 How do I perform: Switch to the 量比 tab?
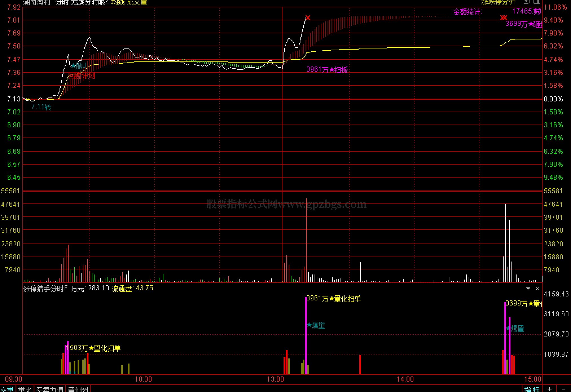click(x=25, y=389)
